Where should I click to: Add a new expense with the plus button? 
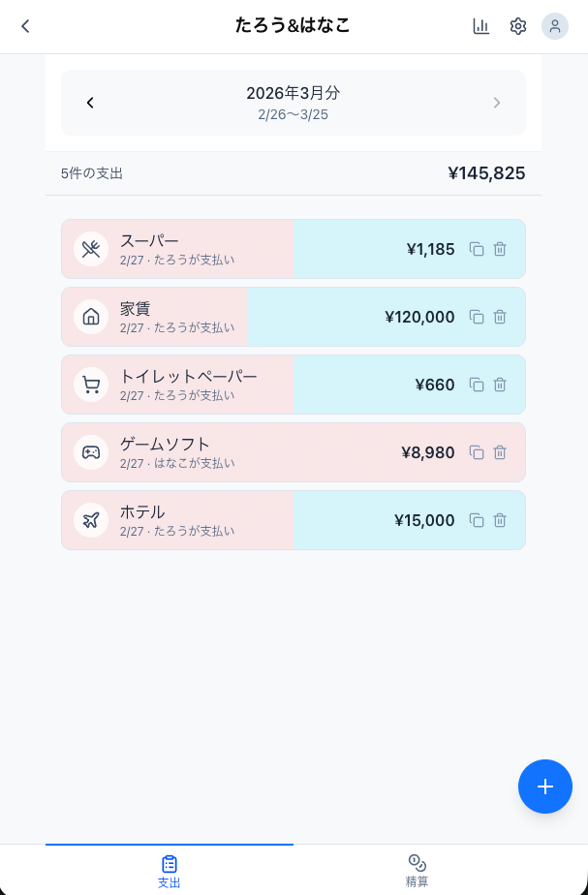(545, 787)
